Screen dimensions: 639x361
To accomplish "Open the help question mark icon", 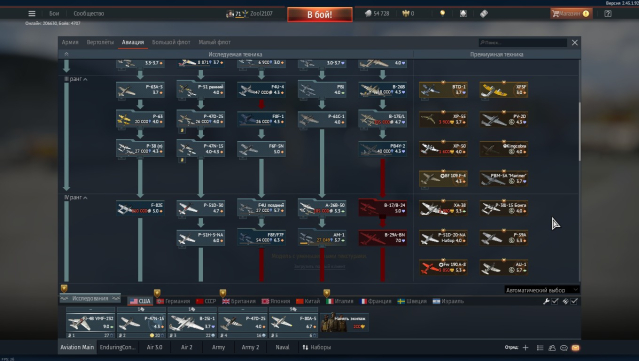I will pos(608,13).
